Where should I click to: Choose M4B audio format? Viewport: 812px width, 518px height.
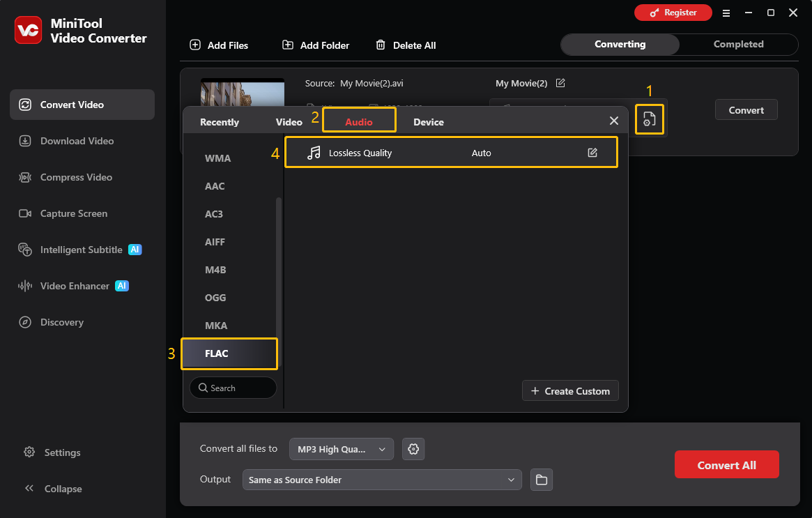click(x=215, y=271)
